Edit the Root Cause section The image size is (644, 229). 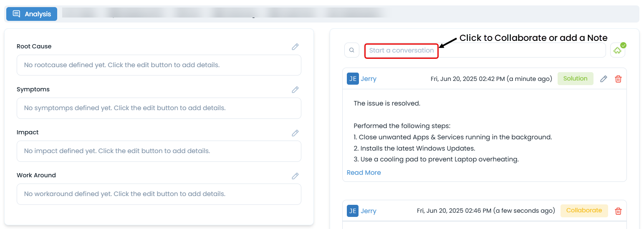(x=295, y=47)
